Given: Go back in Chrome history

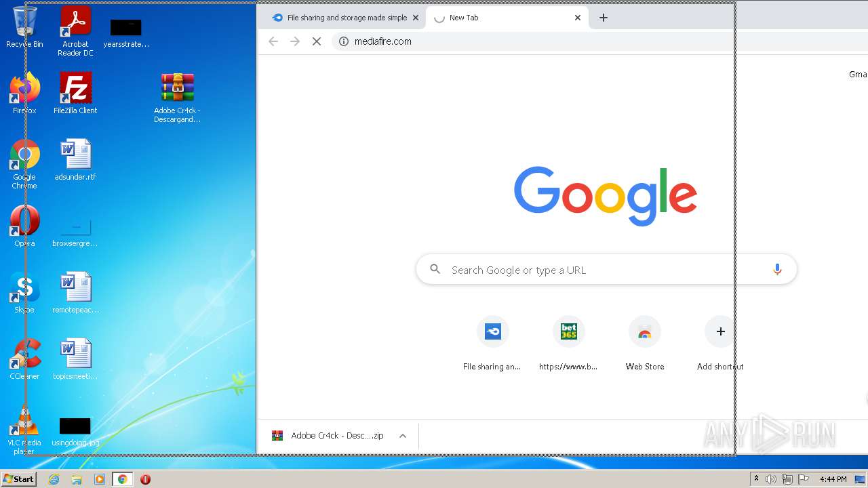Looking at the screenshot, I should (x=273, y=41).
